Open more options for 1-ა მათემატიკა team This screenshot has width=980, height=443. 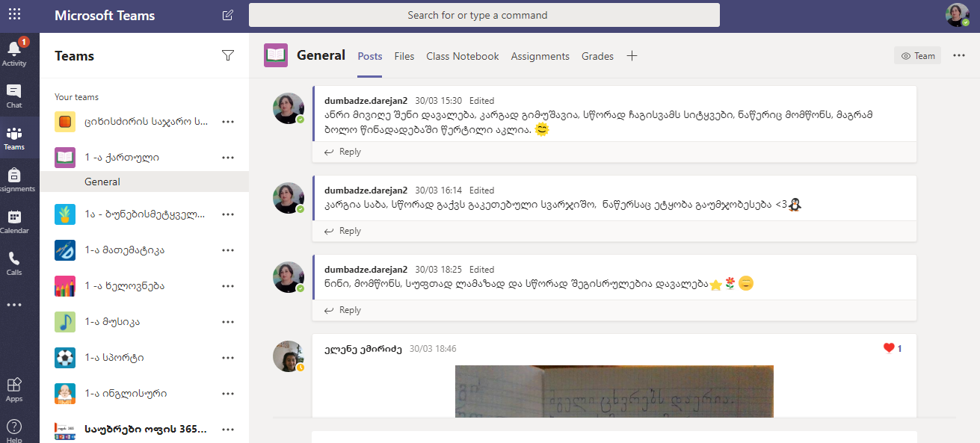pyautogui.click(x=229, y=250)
